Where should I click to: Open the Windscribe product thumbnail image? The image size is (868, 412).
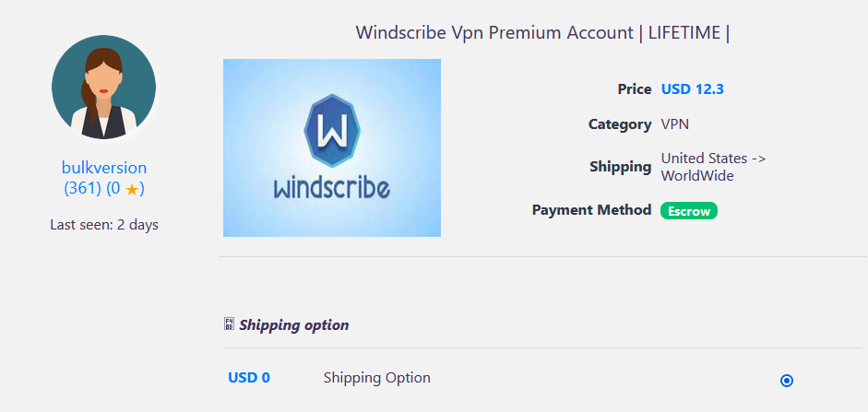point(331,147)
